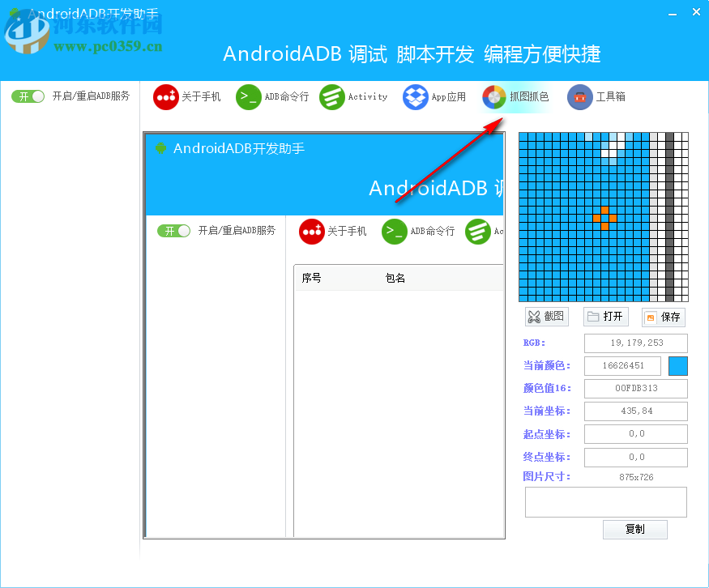Image resolution: width=709 pixels, height=588 pixels.
Task: Click the blue color swatch beside 当前颜色
Action: [x=678, y=365]
